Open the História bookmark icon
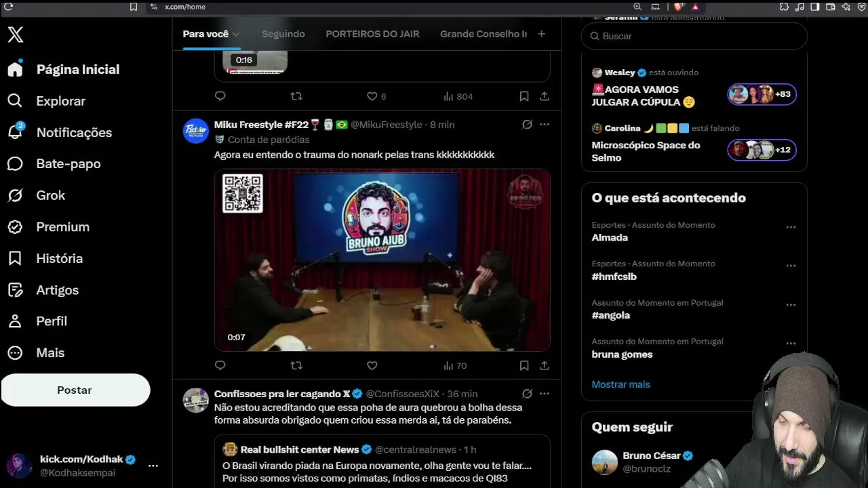 pyautogui.click(x=15, y=258)
